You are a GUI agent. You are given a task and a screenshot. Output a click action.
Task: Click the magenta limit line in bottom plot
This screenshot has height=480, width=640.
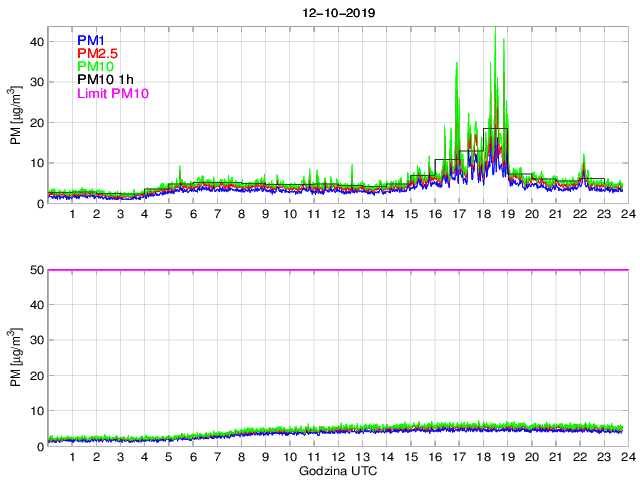click(336, 270)
